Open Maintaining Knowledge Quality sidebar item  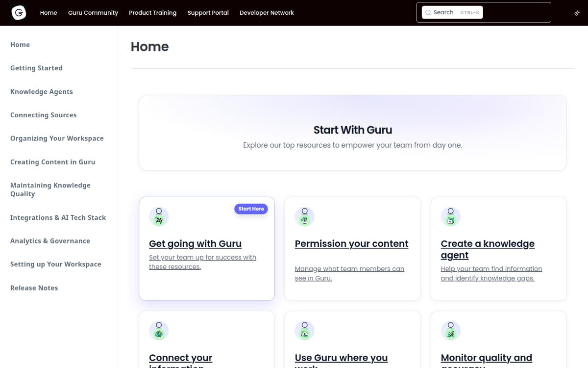pyautogui.click(x=50, y=189)
